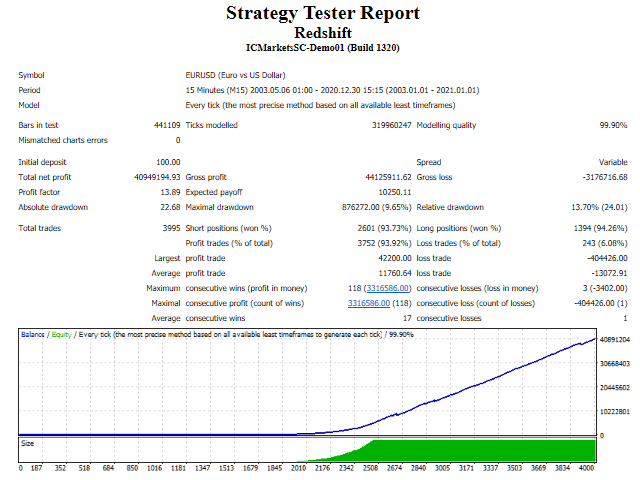The image size is (640, 480).
Task: Click the Profit factor value 13.89
Action: pos(169,191)
